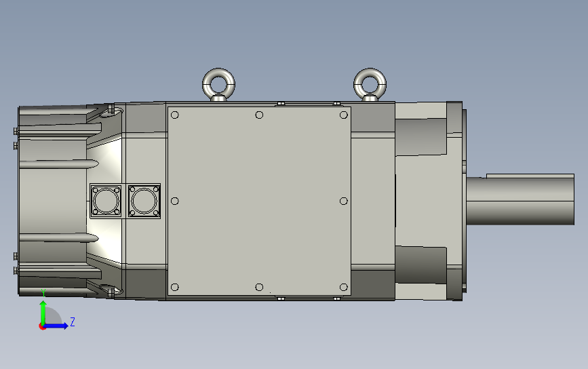Pick the left circular connector socket
The width and height of the screenshot is (588, 369).
[x=106, y=201]
